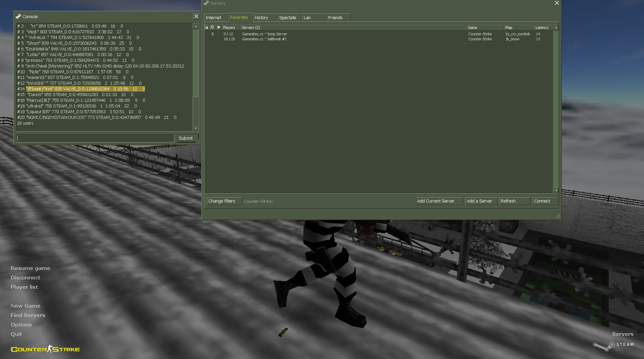Click the server list scroll up arrow
The width and height of the screenshot is (644, 359).
(556, 28)
